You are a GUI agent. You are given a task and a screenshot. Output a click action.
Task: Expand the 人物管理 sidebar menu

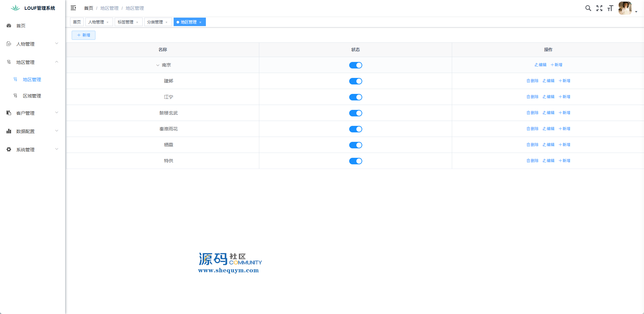pyautogui.click(x=33, y=44)
